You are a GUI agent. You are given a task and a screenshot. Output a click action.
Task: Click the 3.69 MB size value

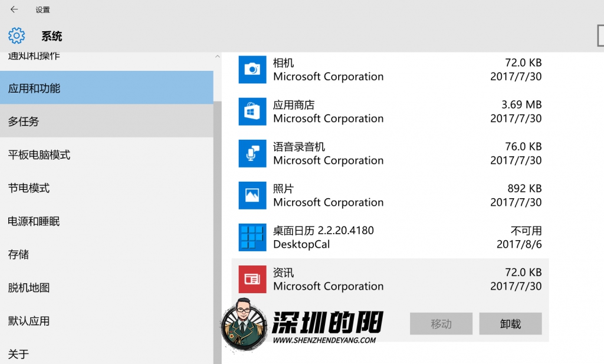[521, 104]
